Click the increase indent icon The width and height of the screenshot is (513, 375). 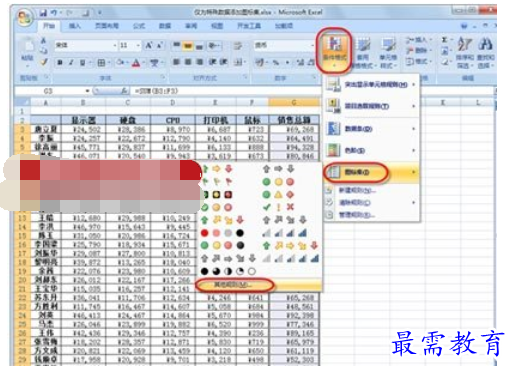pyautogui.click(x=223, y=62)
